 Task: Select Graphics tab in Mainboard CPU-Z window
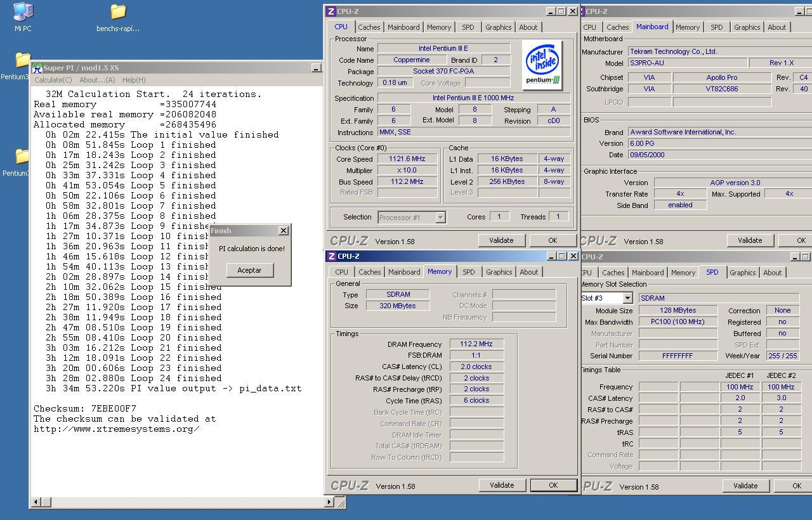tap(747, 27)
